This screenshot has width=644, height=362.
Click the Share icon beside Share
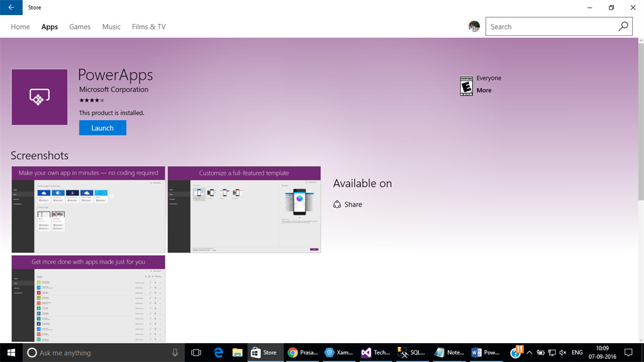tap(337, 205)
